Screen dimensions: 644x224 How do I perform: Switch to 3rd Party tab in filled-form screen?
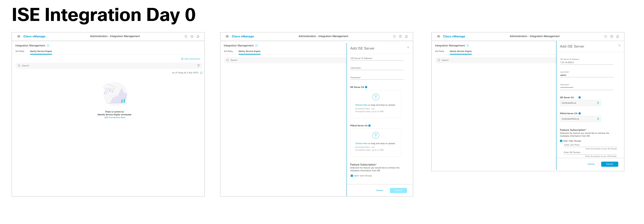tap(440, 51)
